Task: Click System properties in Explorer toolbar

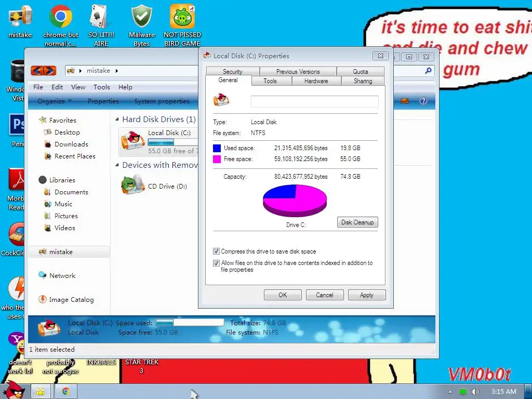Action: tap(162, 101)
